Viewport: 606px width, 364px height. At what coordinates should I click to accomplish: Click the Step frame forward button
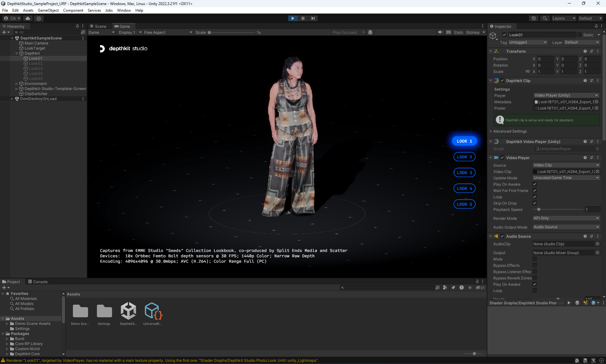pos(313,18)
